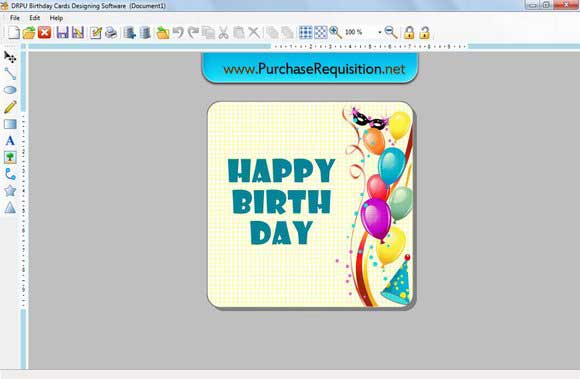
Task: Select the Line drawing tool
Action: coord(10,74)
